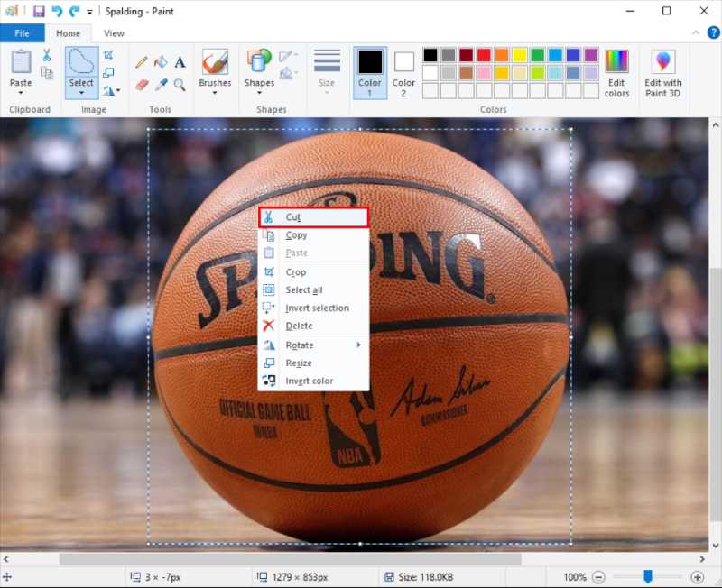The width and height of the screenshot is (722, 588).
Task: Open Rotate submenu in context menu
Action: (313, 345)
